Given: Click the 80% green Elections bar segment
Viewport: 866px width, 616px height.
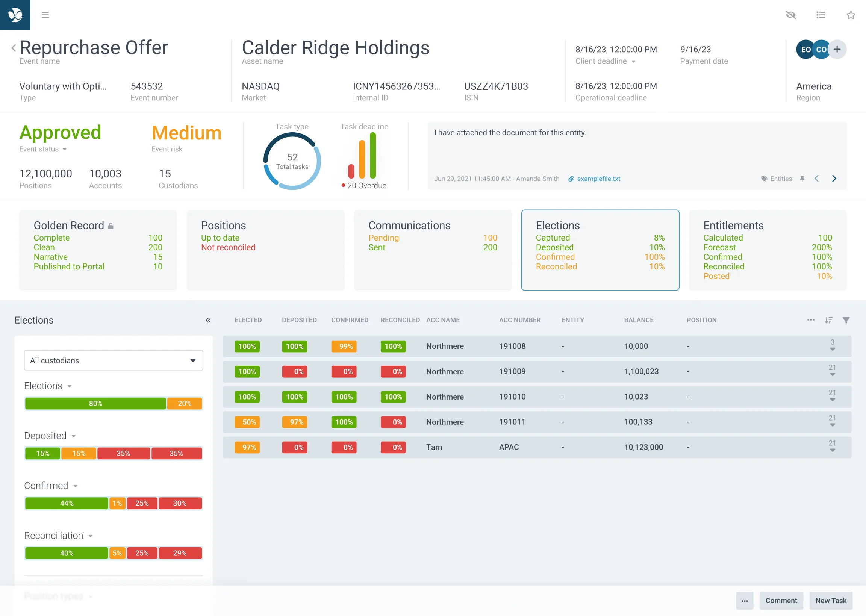Looking at the screenshot, I should tap(95, 403).
